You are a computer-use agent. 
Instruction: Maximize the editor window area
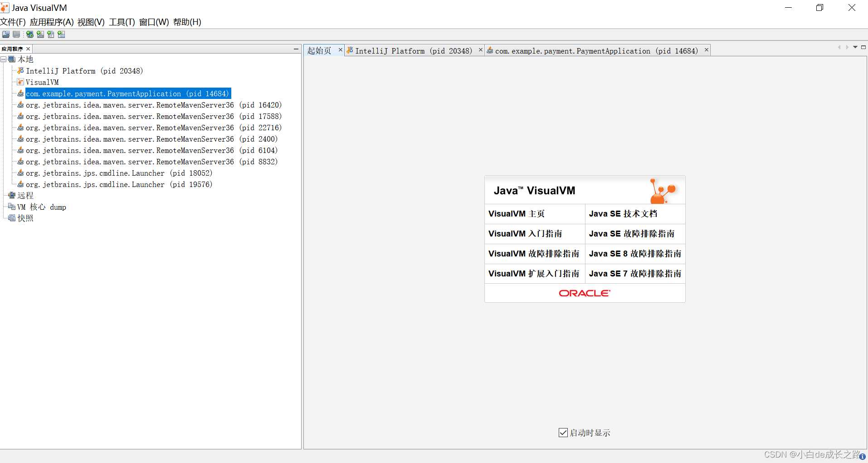[x=863, y=47]
